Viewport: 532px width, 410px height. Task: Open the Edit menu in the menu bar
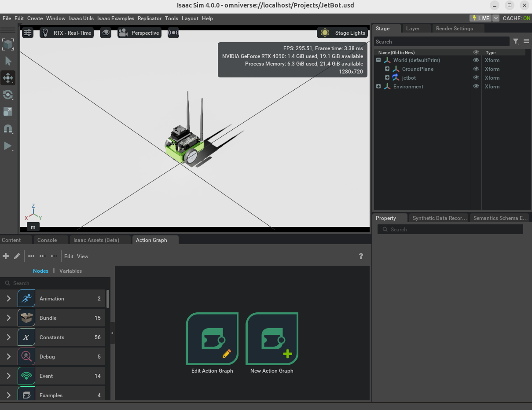point(19,18)
